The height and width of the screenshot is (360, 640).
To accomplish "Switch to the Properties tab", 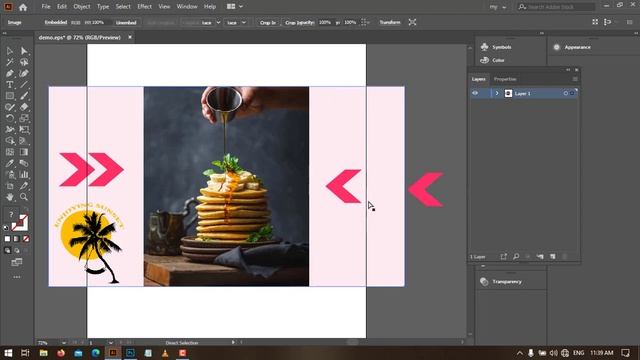I will pos(505,79).
